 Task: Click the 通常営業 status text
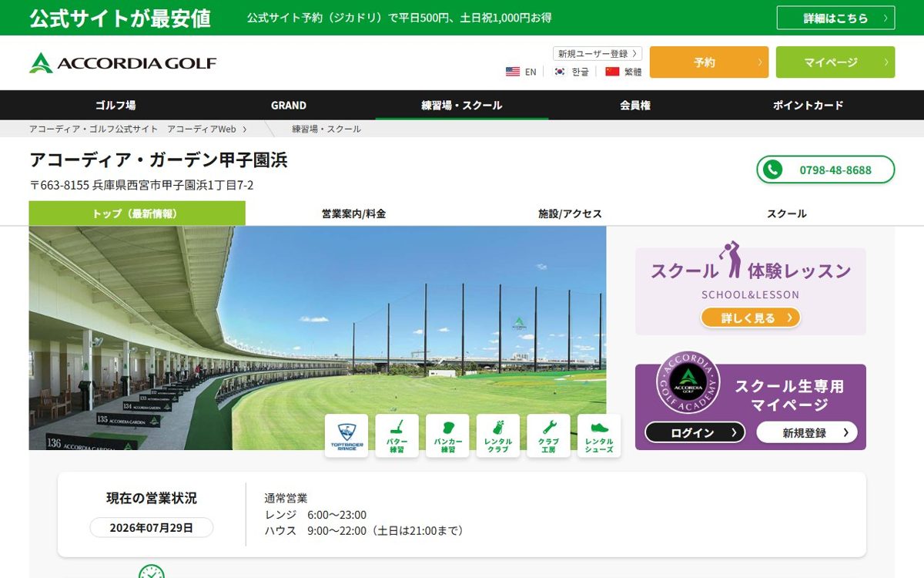point(286,499)
